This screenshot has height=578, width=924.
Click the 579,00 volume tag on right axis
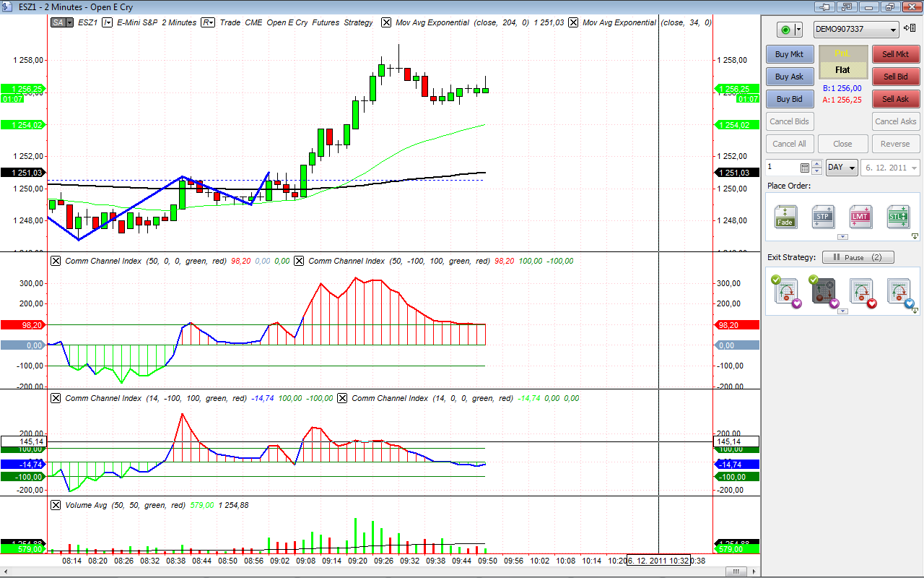tap(736, 549)
